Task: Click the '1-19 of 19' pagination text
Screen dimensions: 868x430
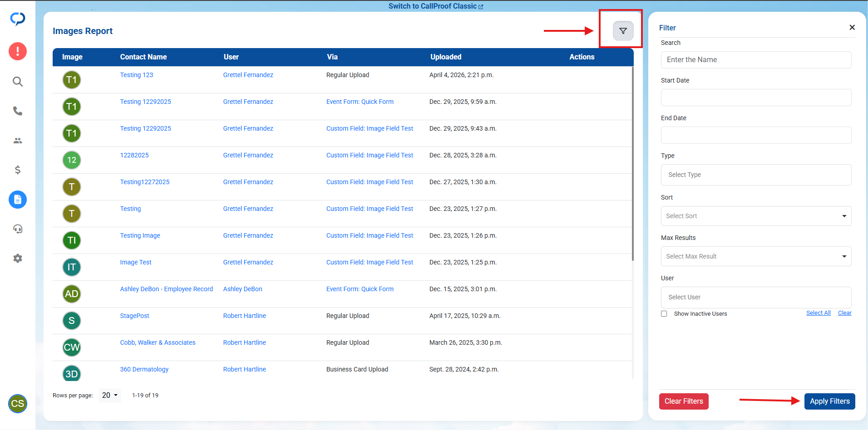Action: [x=145, y=395]
